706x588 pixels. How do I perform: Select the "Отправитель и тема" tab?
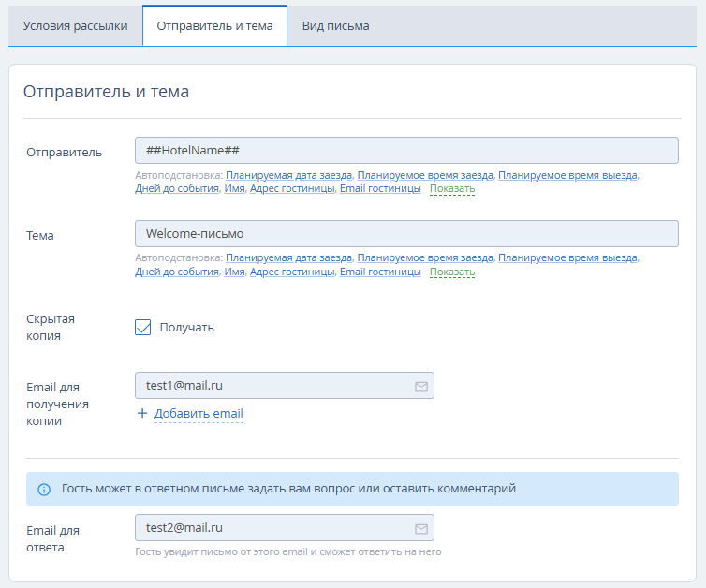(214, 26)
